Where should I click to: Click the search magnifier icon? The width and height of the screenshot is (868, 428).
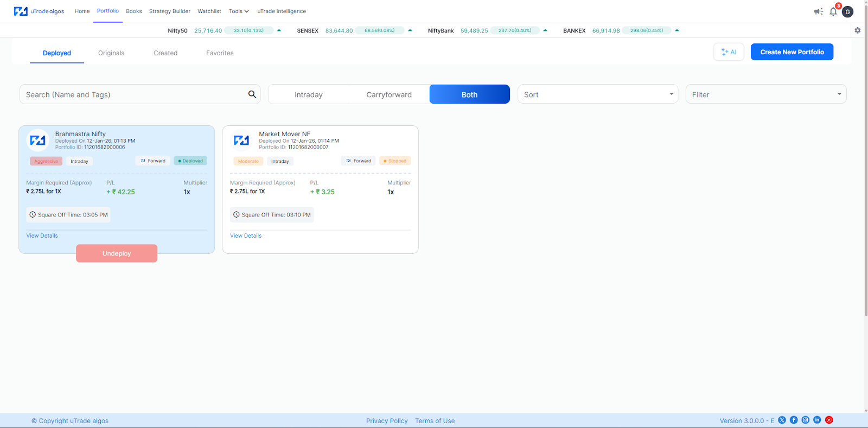[x=252, y=94]
